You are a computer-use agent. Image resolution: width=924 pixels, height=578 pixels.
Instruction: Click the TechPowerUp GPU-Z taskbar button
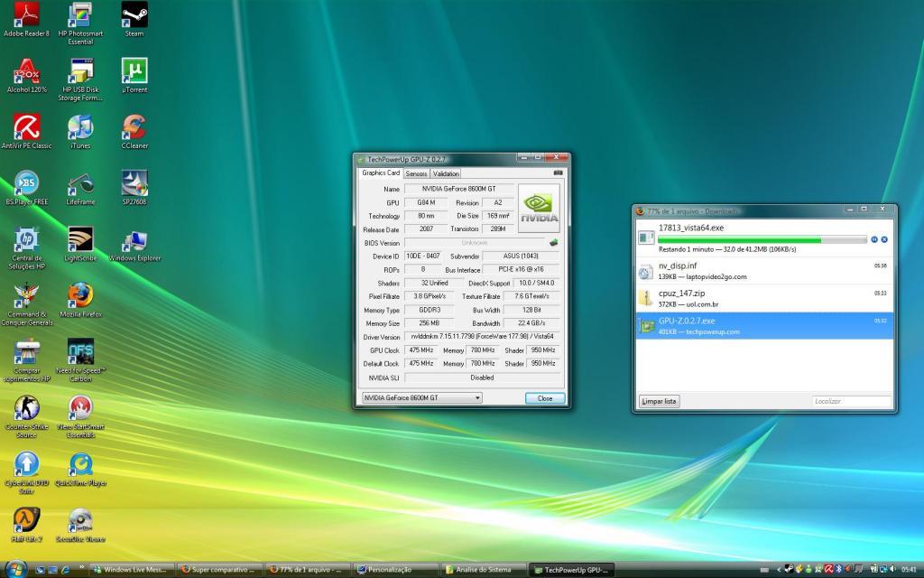571,570
